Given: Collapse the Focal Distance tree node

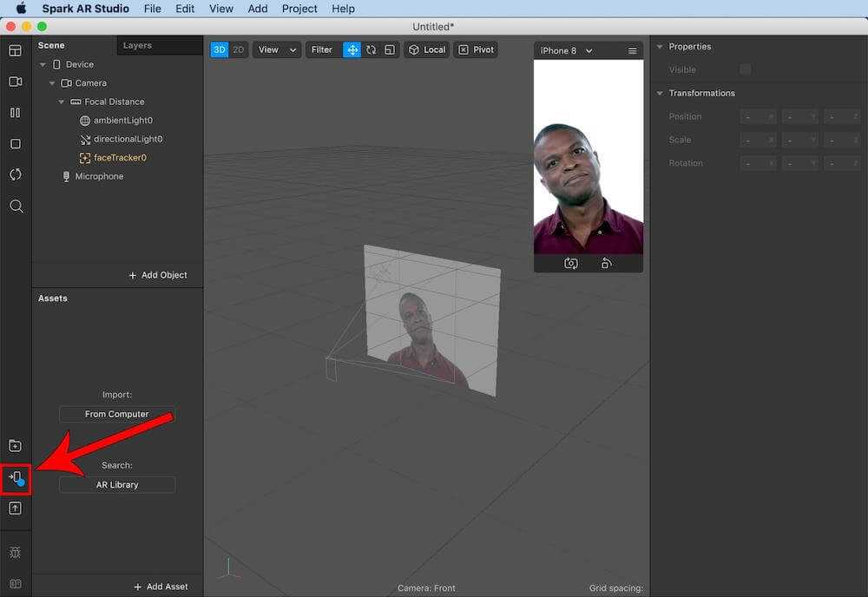Looking at the screenshot, I should pyautogui.click(x=62, y=102).
